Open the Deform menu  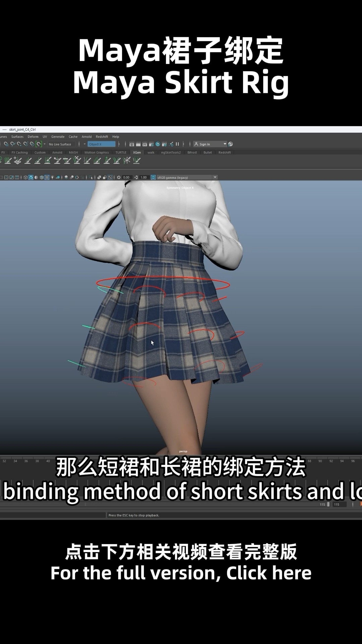pyautogui.click(x=33, y=137)
